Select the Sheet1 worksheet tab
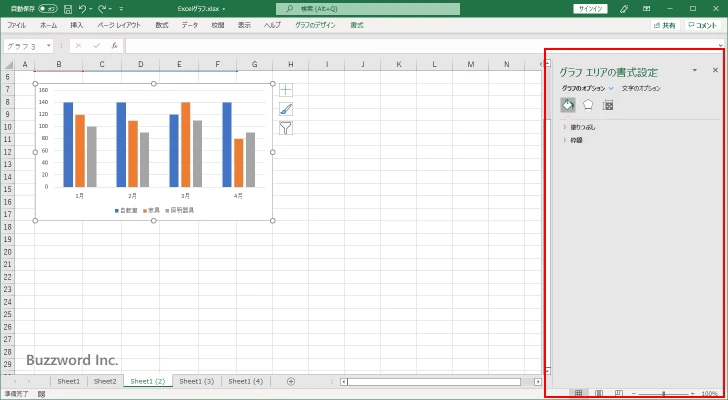728x400 pixels. click(x=69, y=381)
